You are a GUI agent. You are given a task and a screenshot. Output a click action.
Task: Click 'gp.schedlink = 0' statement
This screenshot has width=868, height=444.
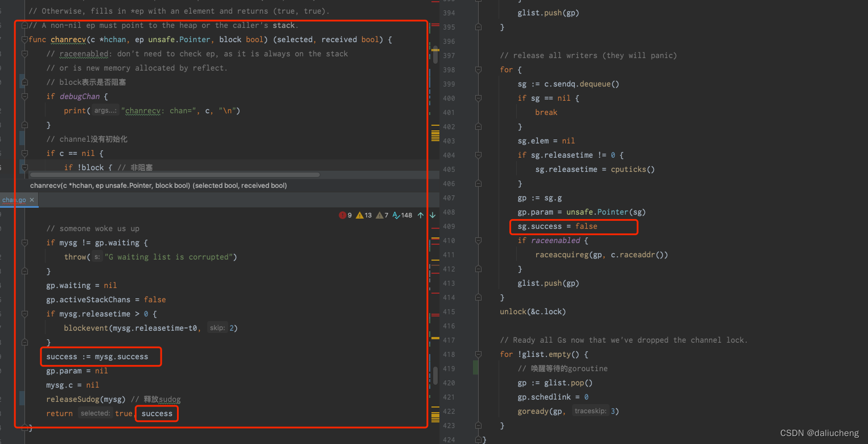click(553, 397)
